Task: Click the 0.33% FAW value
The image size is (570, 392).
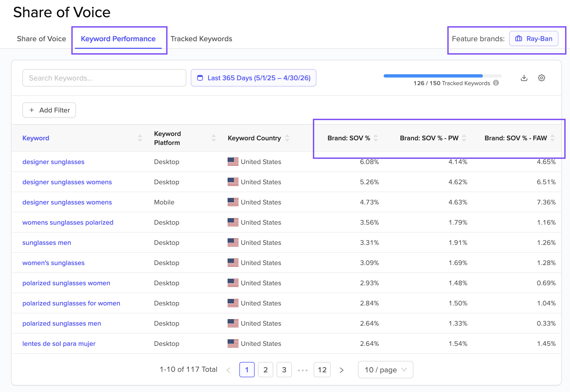Action: tap(546, 323)
